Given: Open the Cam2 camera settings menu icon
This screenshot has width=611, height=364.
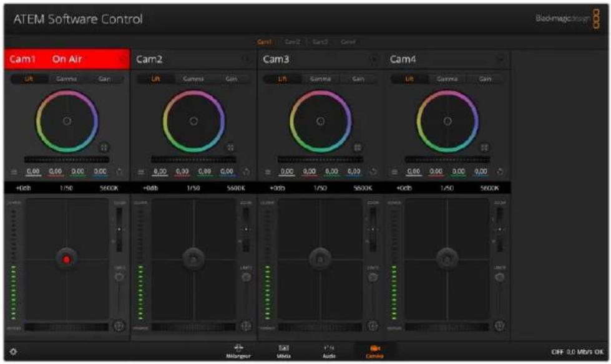Looking at the screenshot, I should [140, 171].
